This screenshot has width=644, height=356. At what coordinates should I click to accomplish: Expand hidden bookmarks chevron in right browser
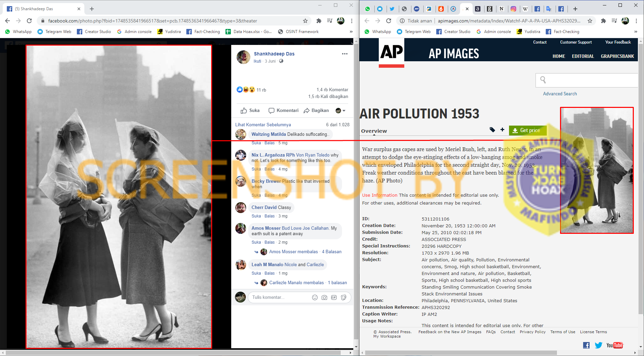(636, 32)
